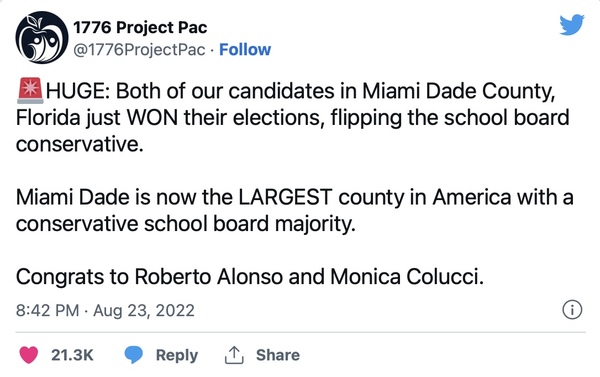Click the word LARGEST in the tweet
This screenshot has height=377, width=600.
285,197
